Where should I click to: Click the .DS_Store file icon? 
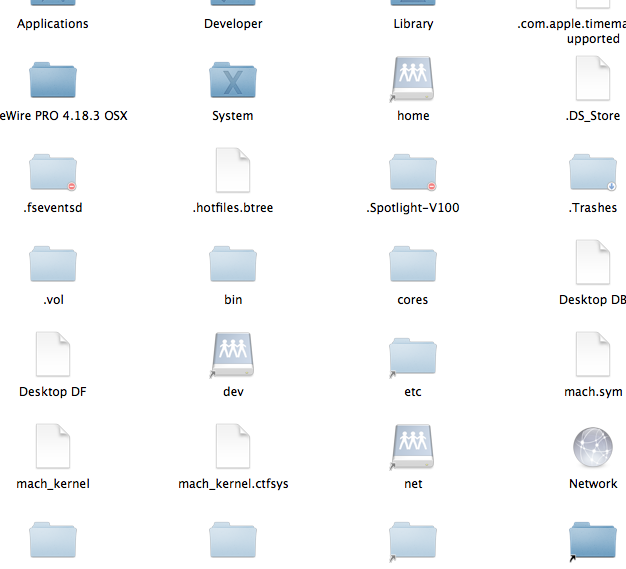(x=593, y=78)
